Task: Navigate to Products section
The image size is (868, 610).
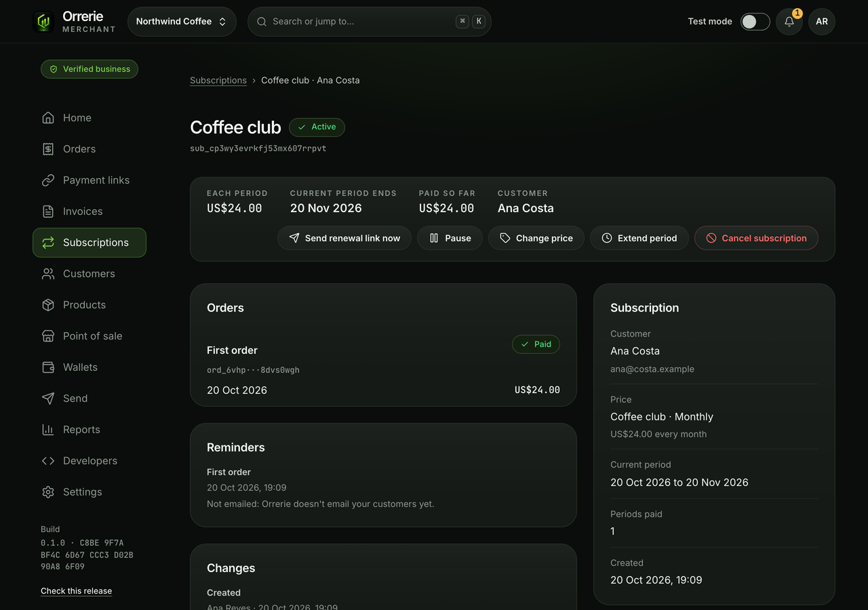Action: pos(90,305)
